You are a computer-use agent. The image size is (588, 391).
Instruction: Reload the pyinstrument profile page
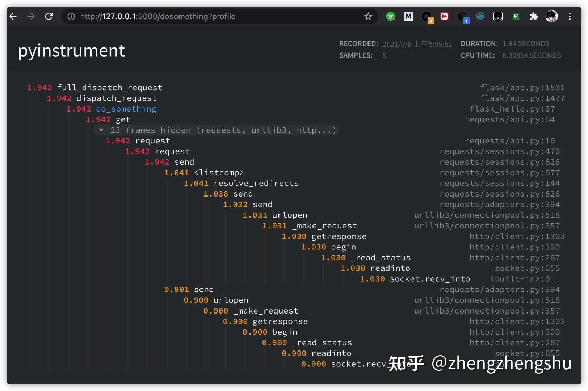tap(49, 16)
